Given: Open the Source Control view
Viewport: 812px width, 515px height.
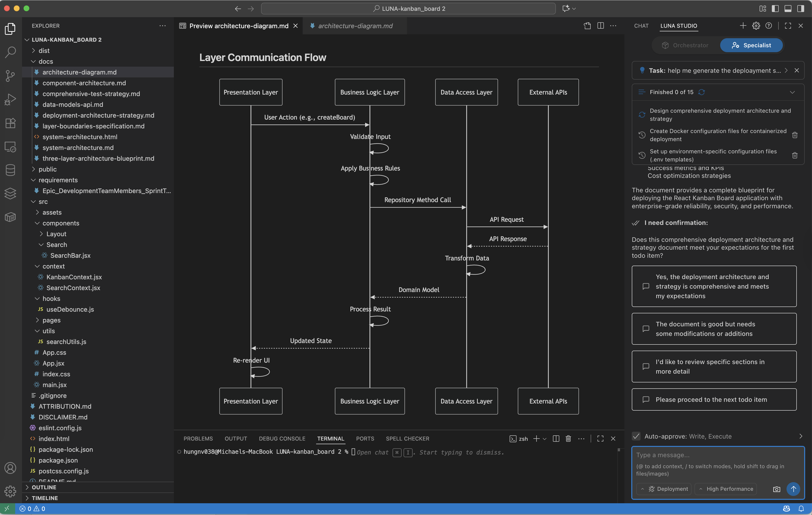Looking at the screenshot, I should tap(10, 76).
